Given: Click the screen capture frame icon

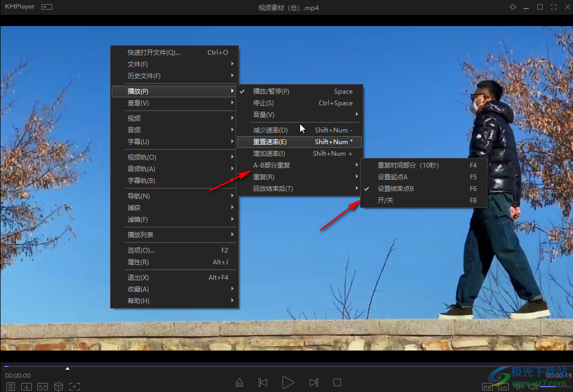Looking at the screenshot, I should pos(74,386).
